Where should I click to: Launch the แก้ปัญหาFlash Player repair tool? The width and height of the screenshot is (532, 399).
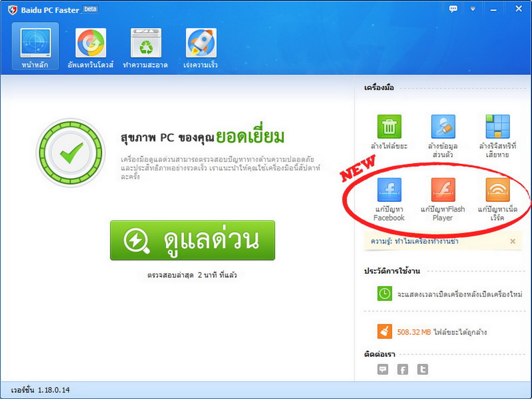(443, 190)
